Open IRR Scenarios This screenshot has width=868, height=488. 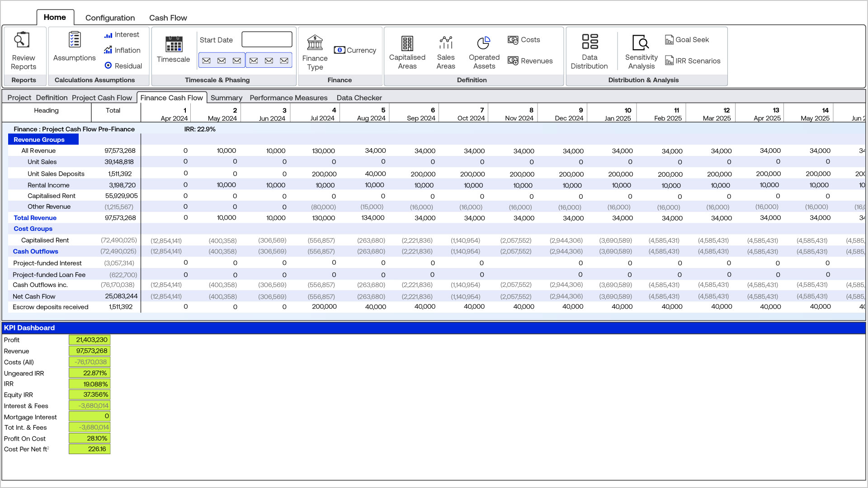click(693, 61)
